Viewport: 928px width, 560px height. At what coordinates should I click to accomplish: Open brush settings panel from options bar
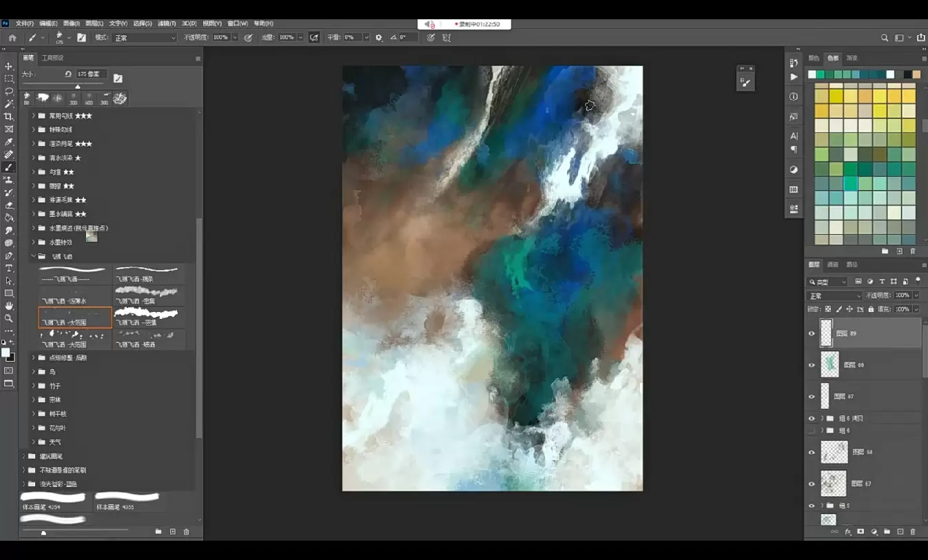click(x=81, y=37)
